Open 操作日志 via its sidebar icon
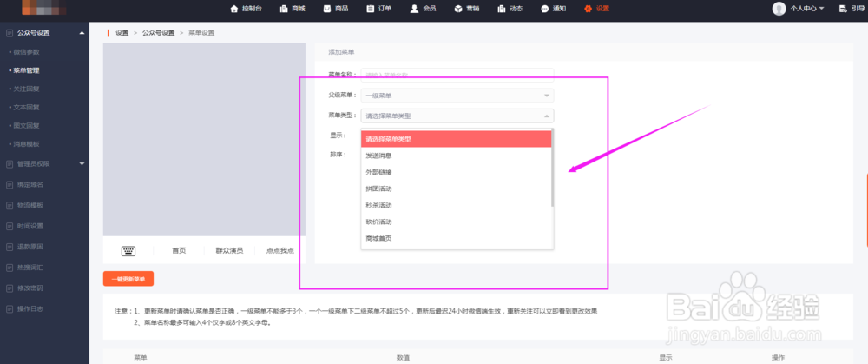The height and width of the screenshot is (364, 868). (x=10, y=308)
